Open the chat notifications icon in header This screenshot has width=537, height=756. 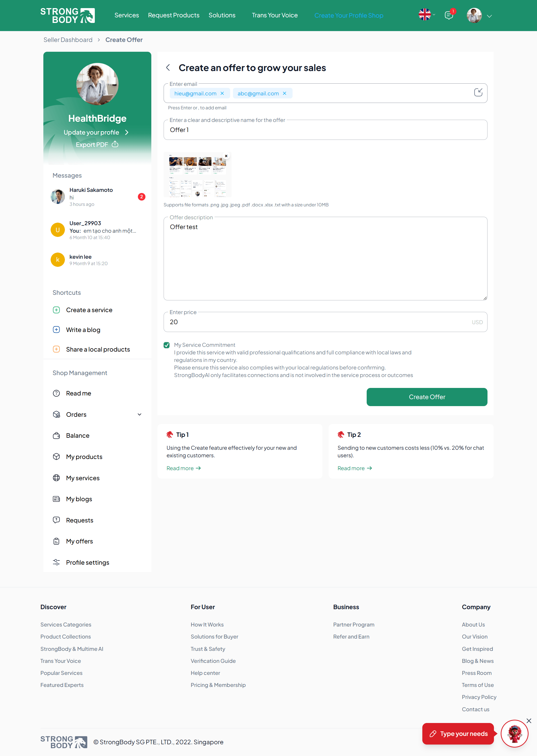tap(449, 15)
